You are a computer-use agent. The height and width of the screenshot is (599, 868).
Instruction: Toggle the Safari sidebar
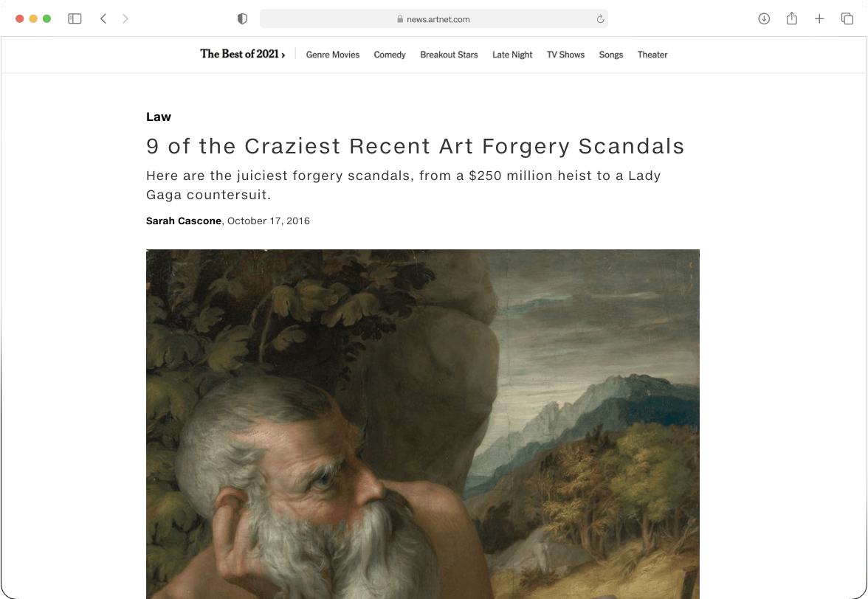click(75, 18)
